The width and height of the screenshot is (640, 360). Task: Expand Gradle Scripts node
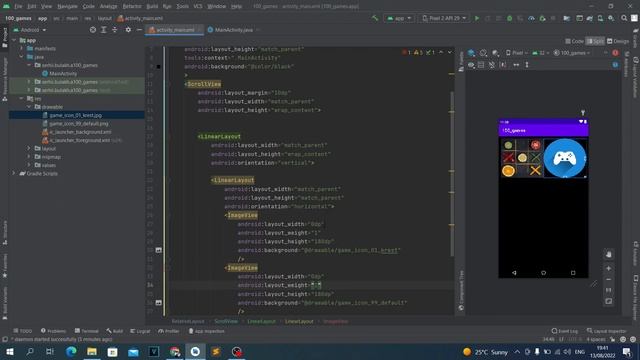pyautogui.click(x=14, y=173)
